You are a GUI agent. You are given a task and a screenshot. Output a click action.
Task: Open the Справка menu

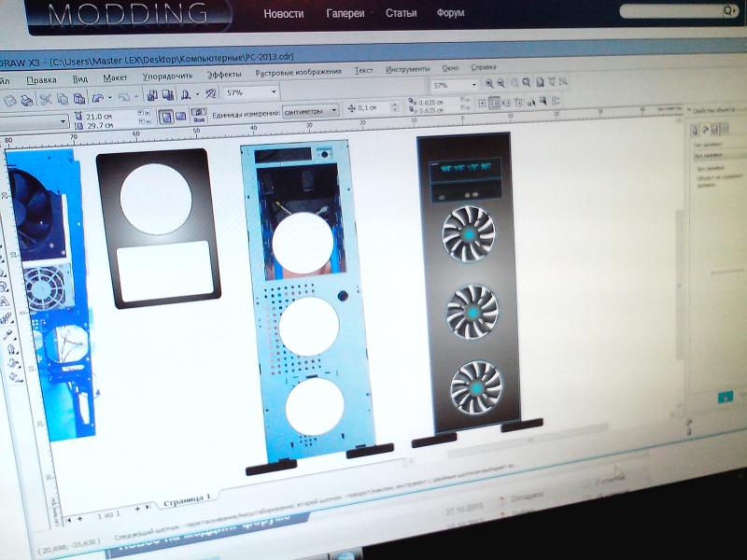point(484,67)
